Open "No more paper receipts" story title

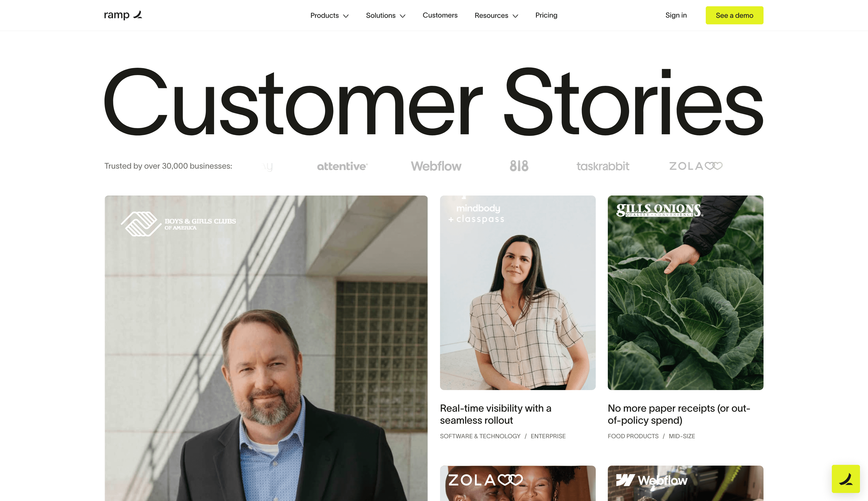point(679,414)
